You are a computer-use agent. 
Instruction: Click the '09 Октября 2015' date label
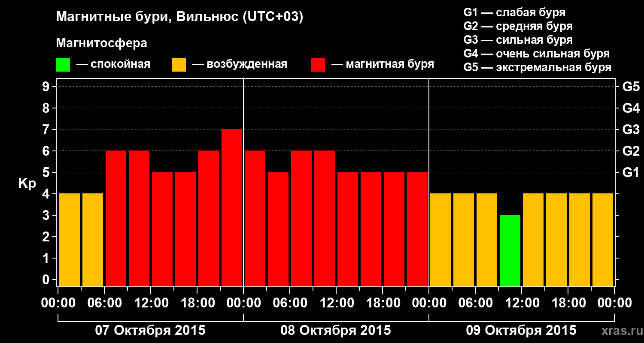pos(521,330)
